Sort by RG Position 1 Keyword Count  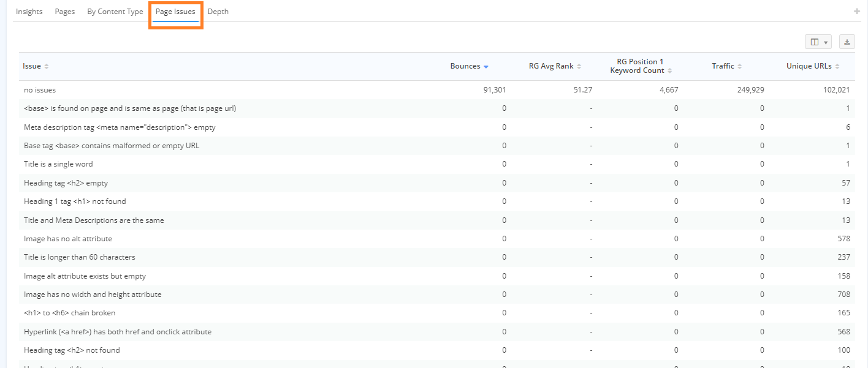point(669,71)
